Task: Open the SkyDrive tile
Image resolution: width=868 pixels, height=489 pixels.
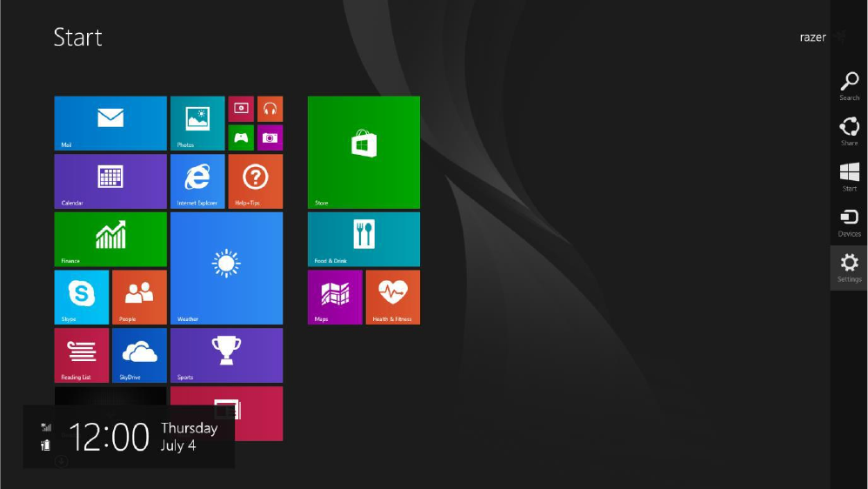Action: point(139,355)
